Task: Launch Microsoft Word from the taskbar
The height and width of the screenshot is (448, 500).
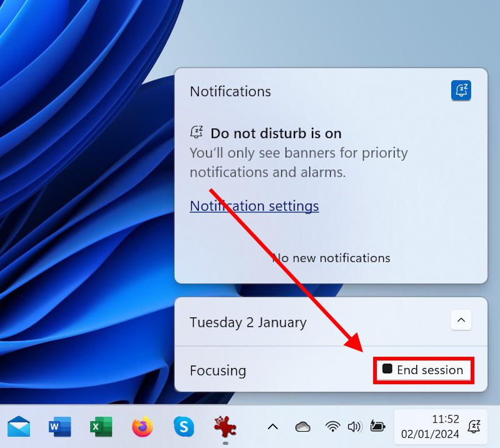Action: (60, 427)
